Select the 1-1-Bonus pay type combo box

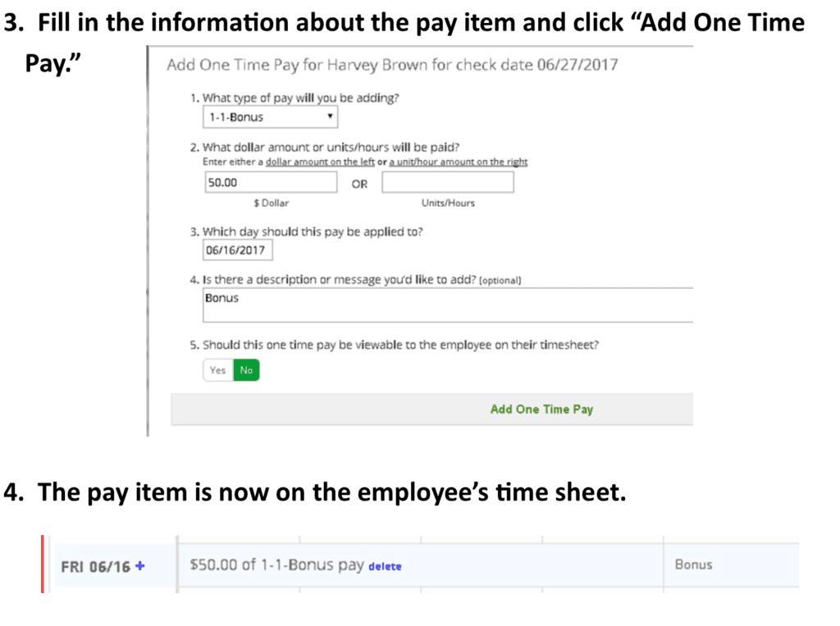coord(270,117)
